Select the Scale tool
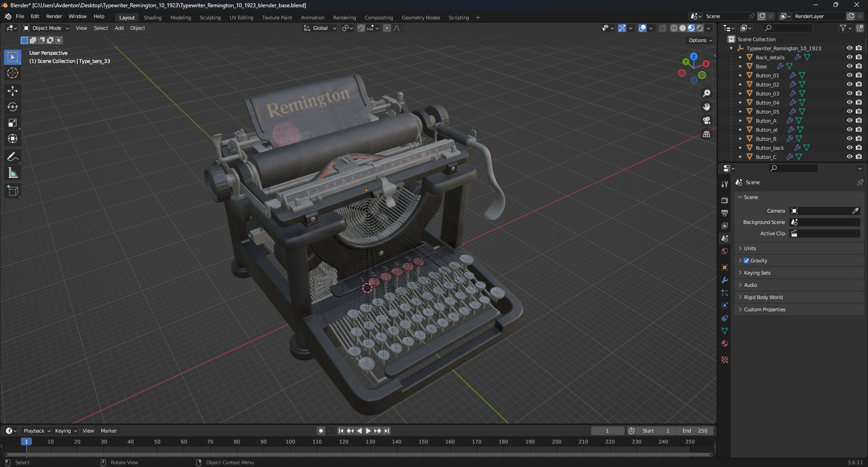 [x=13, y=123]
